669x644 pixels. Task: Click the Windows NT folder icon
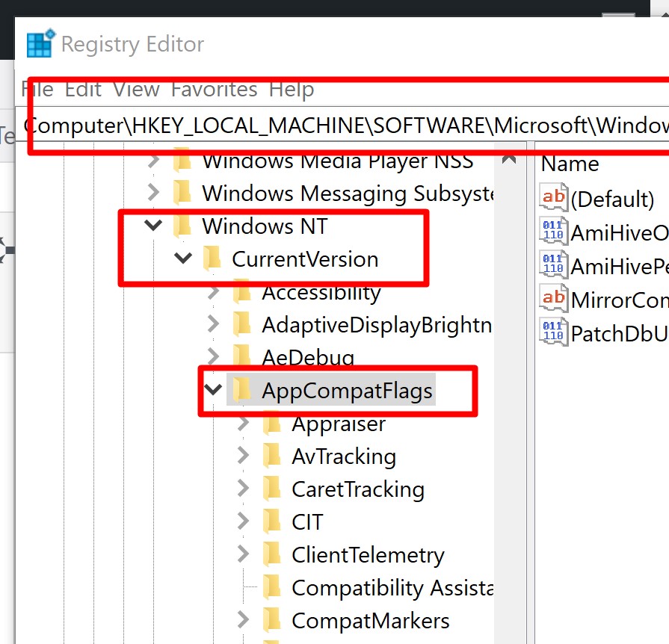click(182, 226)
